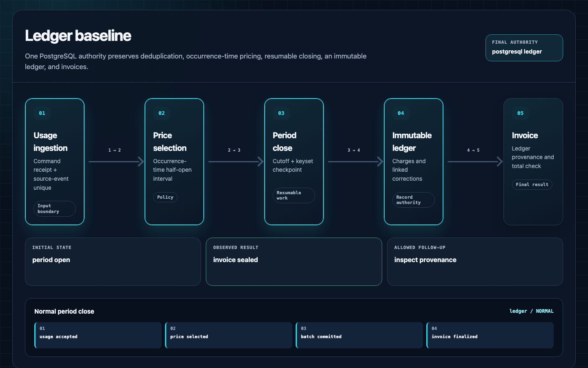The width and height of the screenshot is (588, 368).
Task: Click the 01 step number badge
Action: (42, 113)
